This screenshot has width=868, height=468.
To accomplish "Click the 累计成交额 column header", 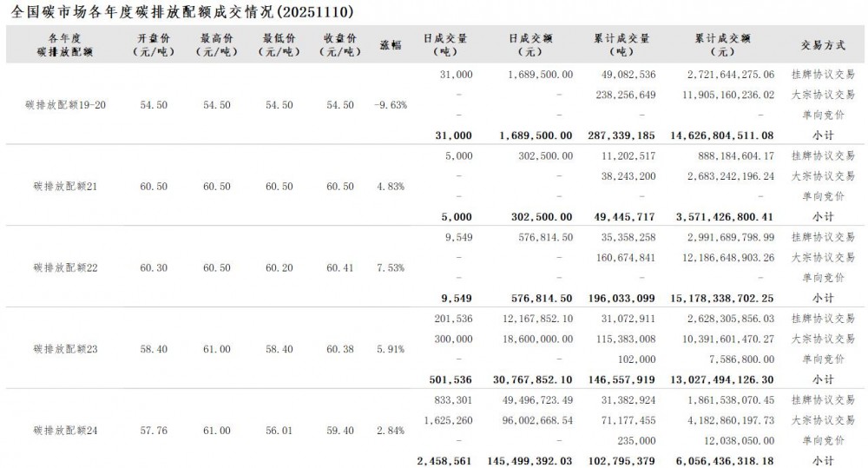I will click(x=722, y=44).
